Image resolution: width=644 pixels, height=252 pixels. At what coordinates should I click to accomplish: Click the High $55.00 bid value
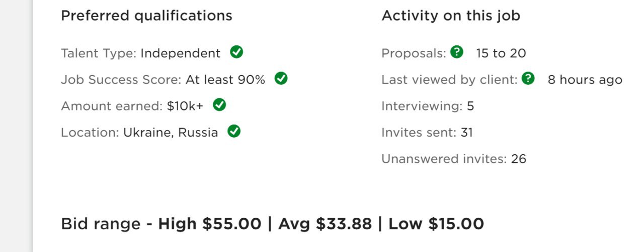210,224
